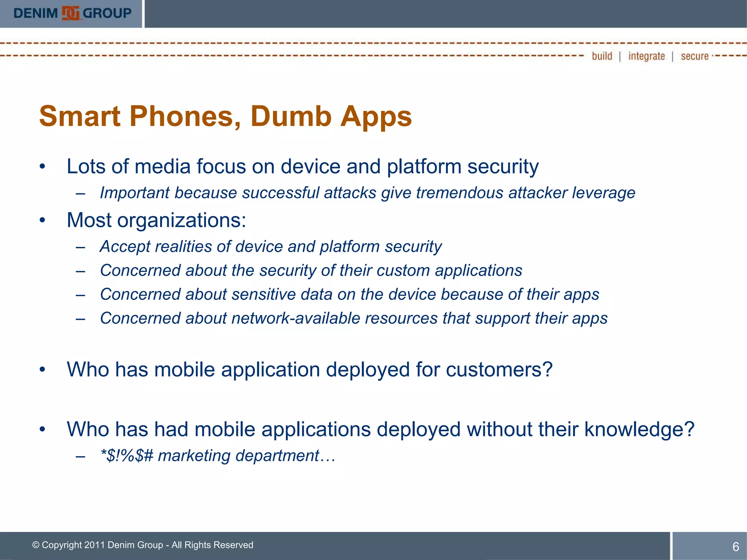Click the copyright 2011 Denim Group footer text
Image resolution: width=747 pixels, height=560 pixels.
(143, 545)
